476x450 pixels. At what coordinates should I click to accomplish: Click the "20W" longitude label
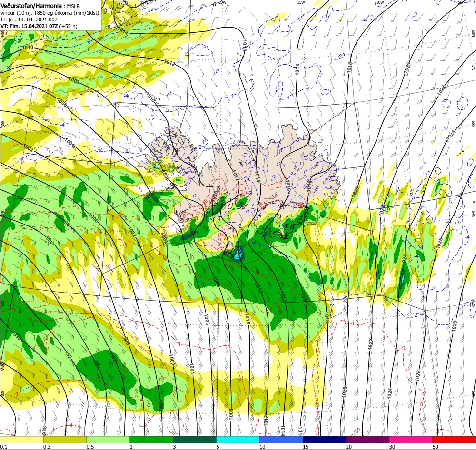pos(222,2)
